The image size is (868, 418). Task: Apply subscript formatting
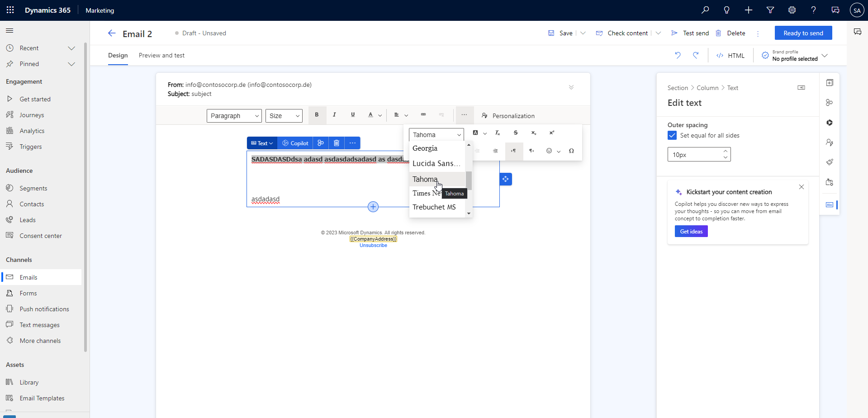533,133
